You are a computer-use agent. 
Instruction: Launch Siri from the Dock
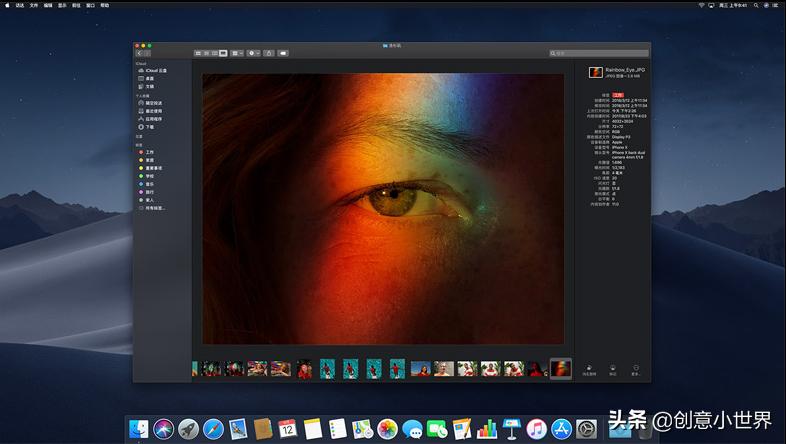pyautogui.click(x=163, y=429)
